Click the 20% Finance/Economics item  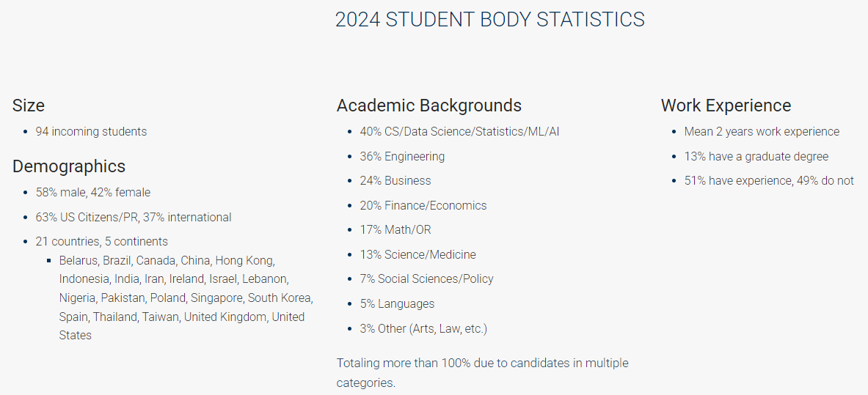(x=423, y=206)
